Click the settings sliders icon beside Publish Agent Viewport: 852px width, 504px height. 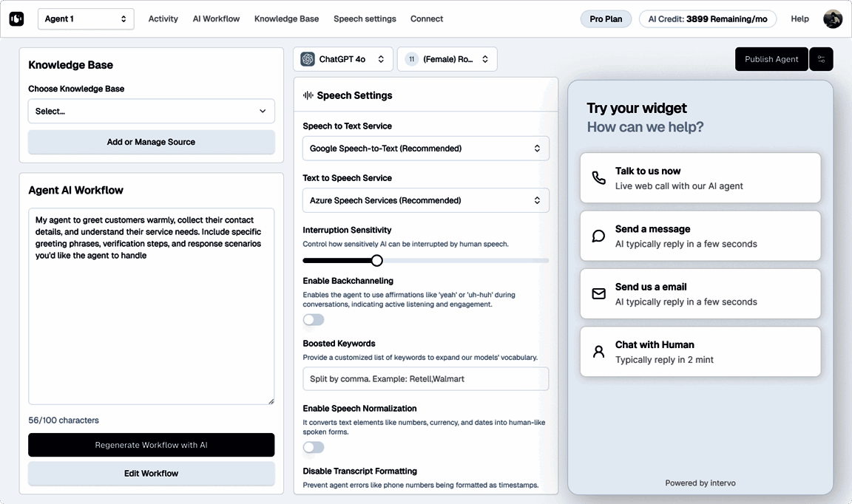tap(821, 59)
